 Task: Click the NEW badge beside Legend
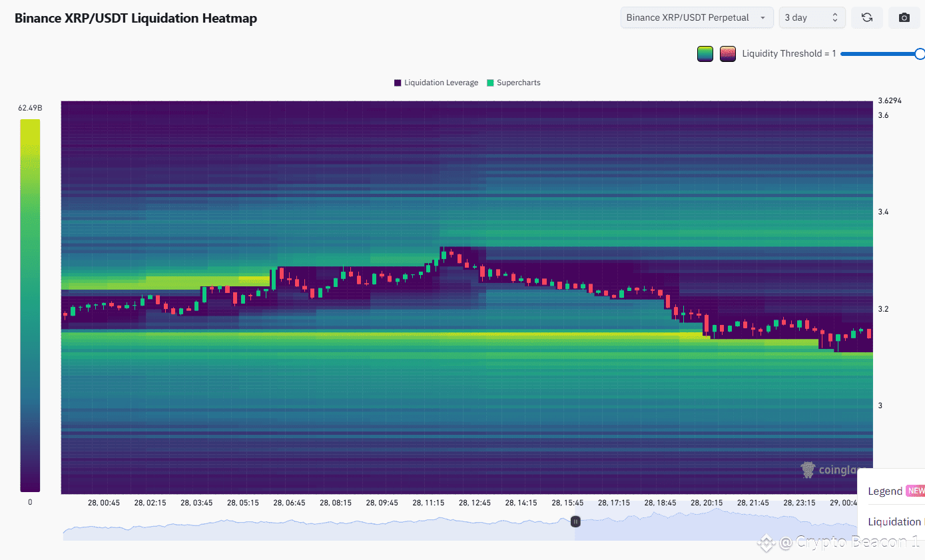pos(916,491)
